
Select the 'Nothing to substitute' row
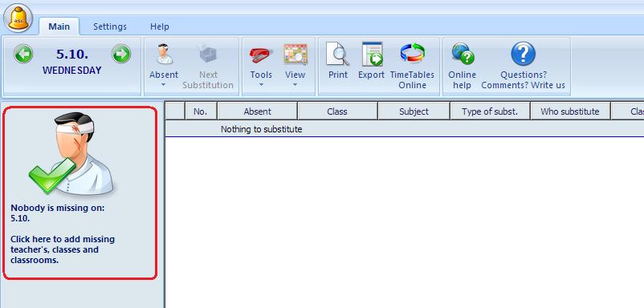point(405,129)
